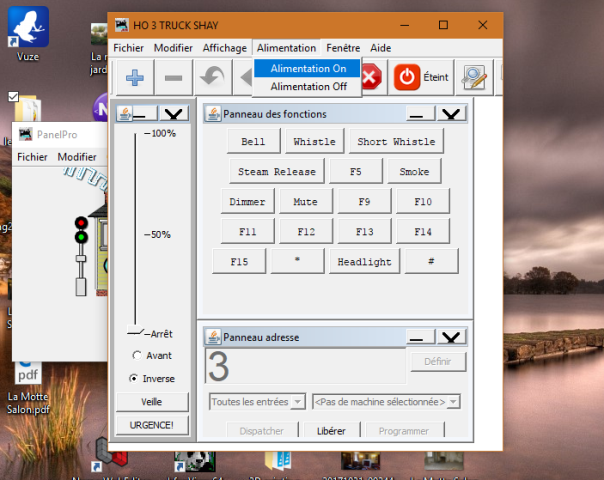The width and height of the screenshot is (604, 480).
Task: Click the grey minus toolbar icon
Action: [x=173, y=77]
